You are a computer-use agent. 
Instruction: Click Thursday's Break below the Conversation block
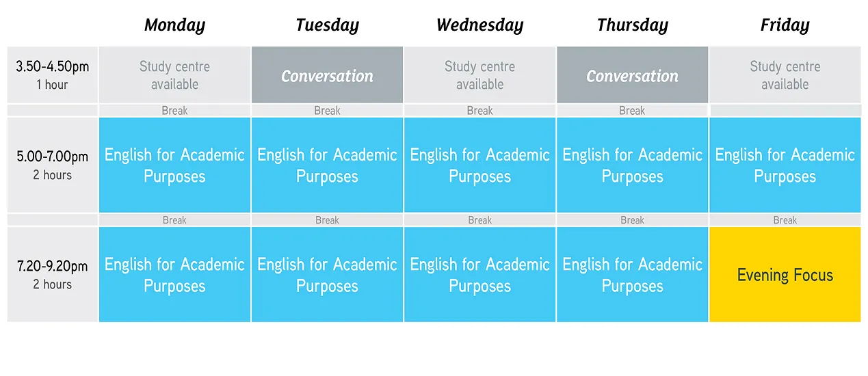[x=632, y=111]
